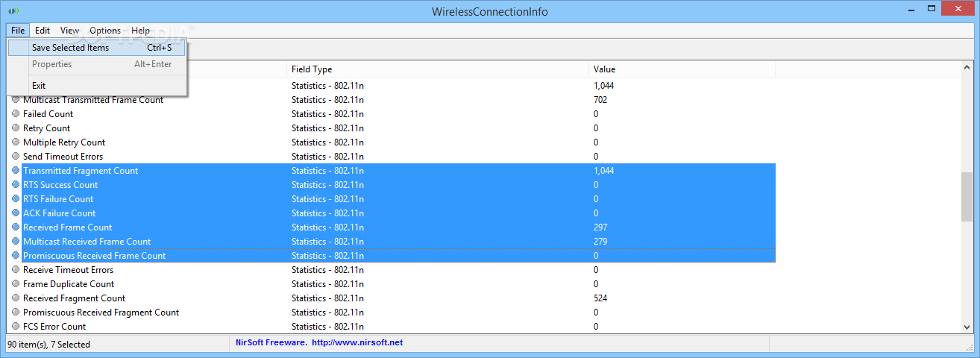Select the Received Fragment Count row

coord(392,298)
